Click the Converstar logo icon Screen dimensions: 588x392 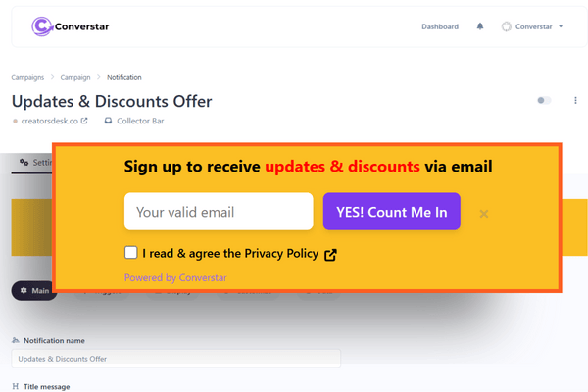click(42, 26)
